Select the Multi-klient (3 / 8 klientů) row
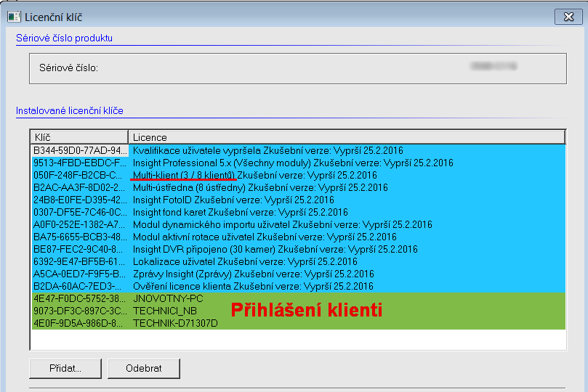The image size is (588, 392). (254, 175)
